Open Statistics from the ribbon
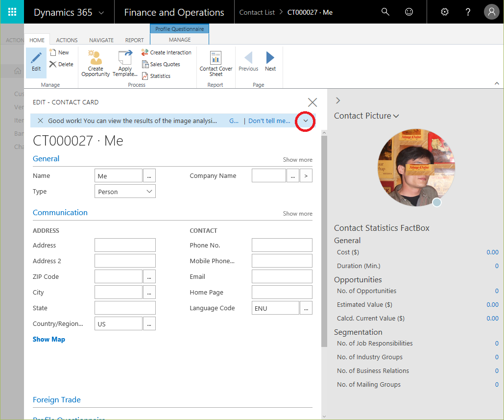The image size is (504, 420). [x=156, y=76]
